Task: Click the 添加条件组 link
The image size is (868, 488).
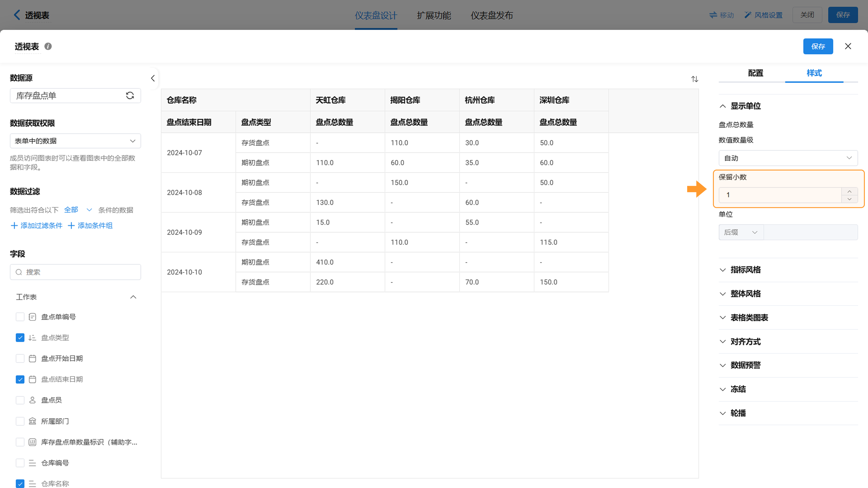Action: click(x=90, y=225)
